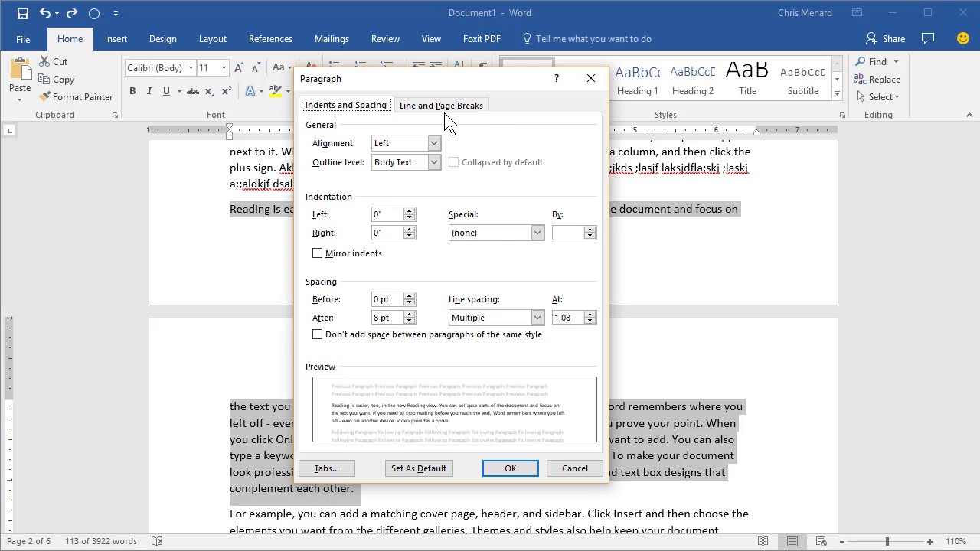The image size is (980, 551).
Task: Click the zoom slider handle
Action: point(887,541)
